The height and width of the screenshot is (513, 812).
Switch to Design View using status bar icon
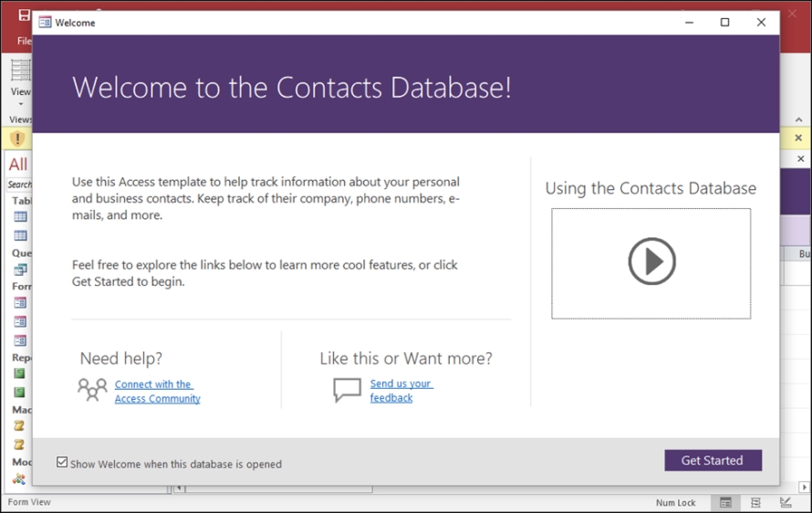pos(786,503)
